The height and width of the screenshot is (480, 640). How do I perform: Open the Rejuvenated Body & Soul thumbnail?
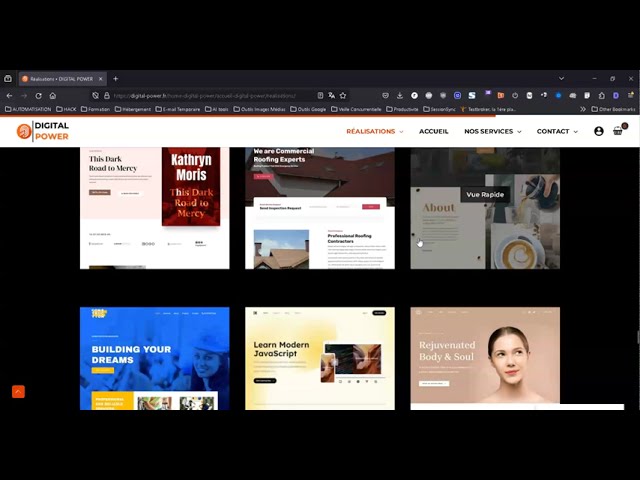click(485, 358)
